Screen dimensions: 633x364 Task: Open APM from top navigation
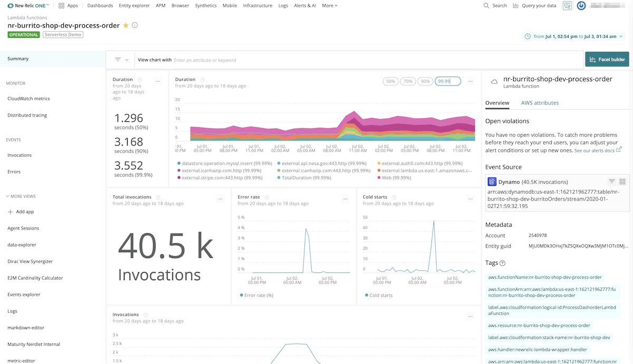(161, 5)
